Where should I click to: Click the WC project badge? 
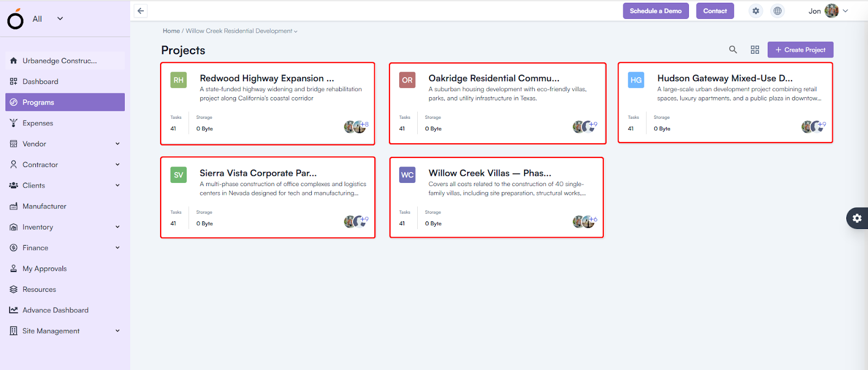coord(407,175)
